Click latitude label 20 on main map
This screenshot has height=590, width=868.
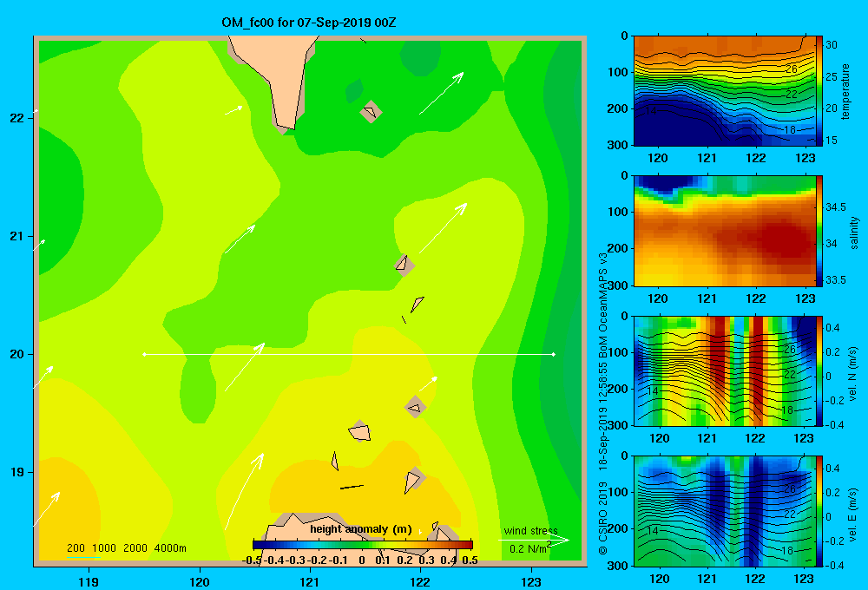(x=17, y=354)
